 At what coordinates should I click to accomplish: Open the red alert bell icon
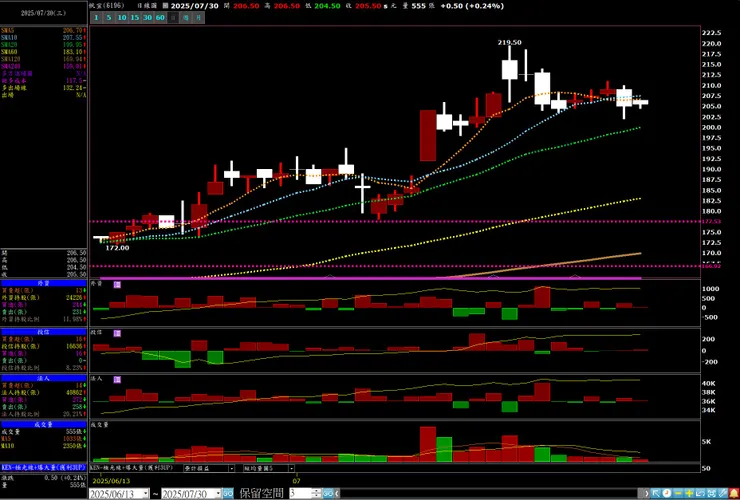[x=734, y=493]
